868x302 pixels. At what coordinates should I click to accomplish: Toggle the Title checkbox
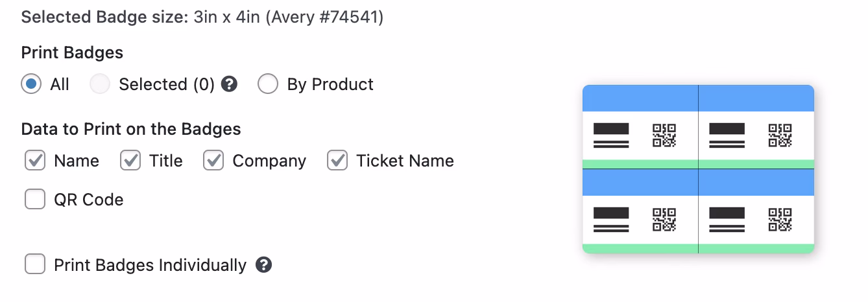[130, 161]
